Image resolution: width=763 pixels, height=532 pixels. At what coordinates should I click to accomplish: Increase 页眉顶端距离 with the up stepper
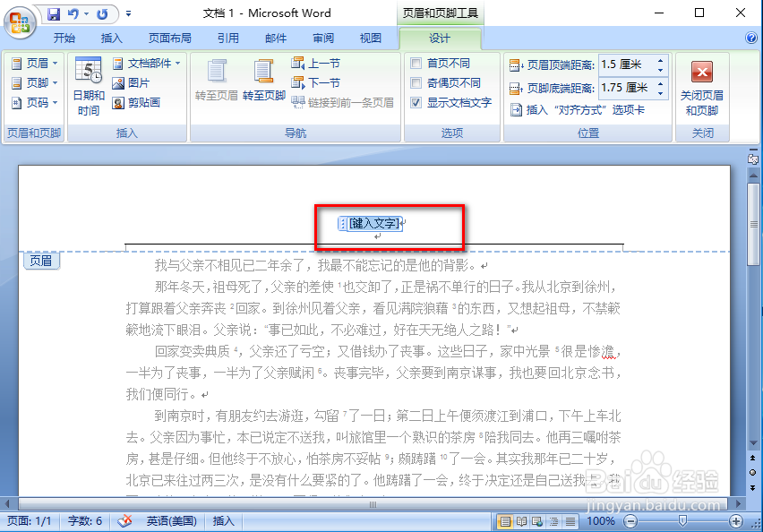(x=659, y=59)
